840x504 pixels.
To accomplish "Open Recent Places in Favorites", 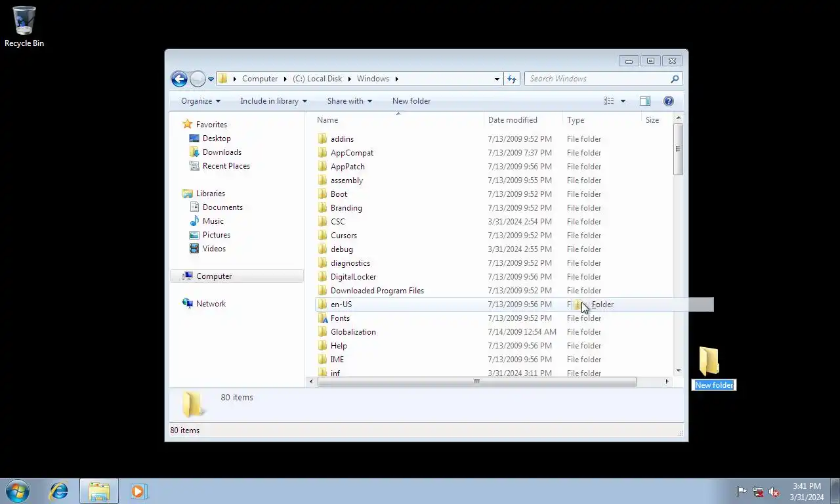I will point(226,166).
